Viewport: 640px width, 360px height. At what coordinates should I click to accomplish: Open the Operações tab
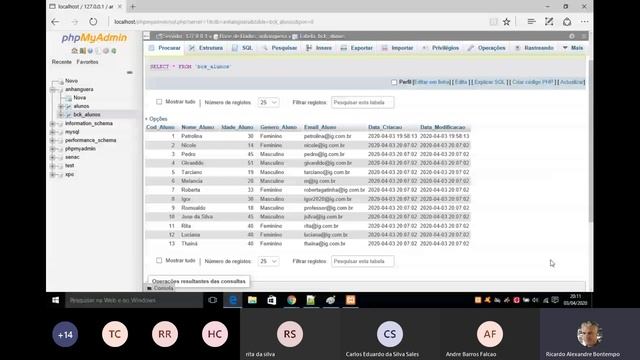(x=487, y=48)
